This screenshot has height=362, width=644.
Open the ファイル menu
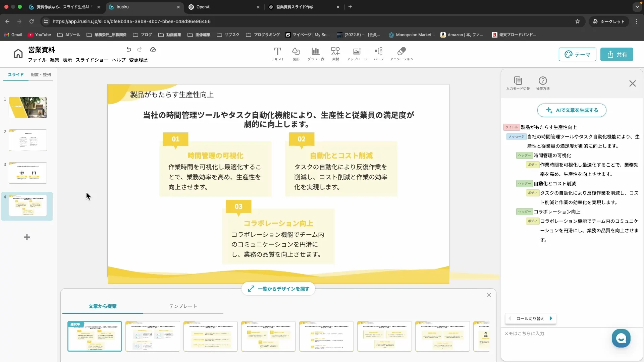point(37,60)
